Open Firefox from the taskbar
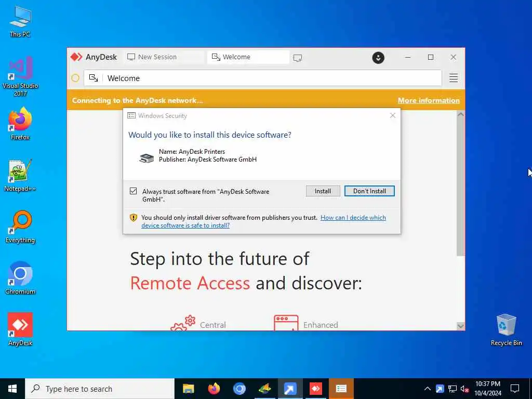Viewport: 532px width, 399px height. point(214,389)
